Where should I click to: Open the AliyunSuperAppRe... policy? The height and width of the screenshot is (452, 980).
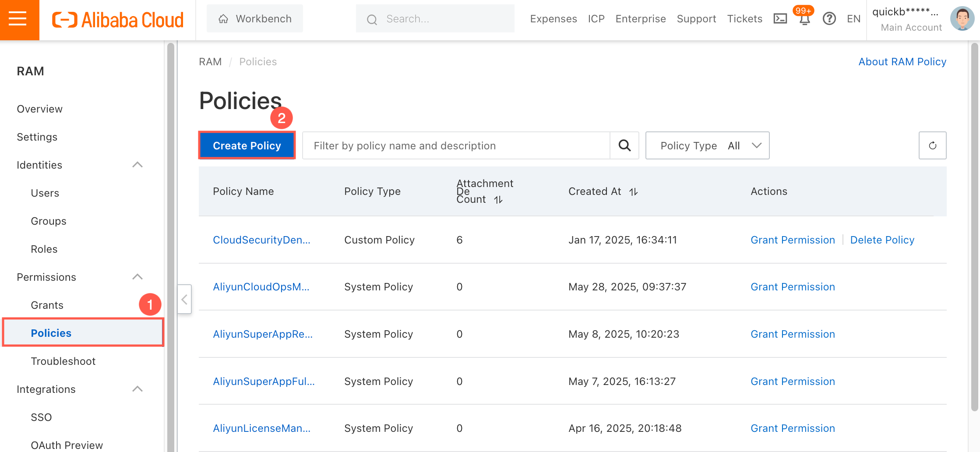263,334
